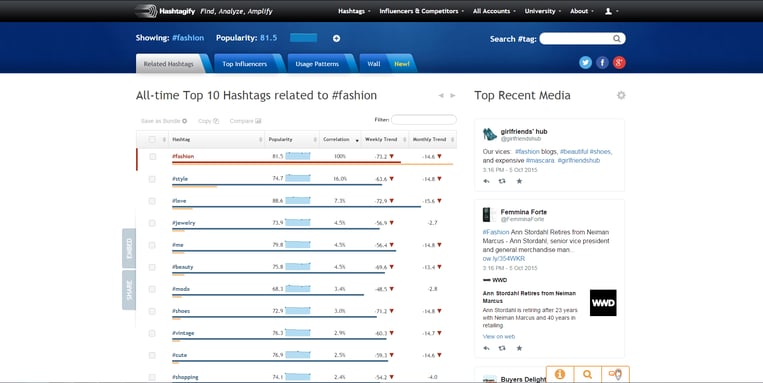Sort by the Weekly Trend column header
The width and height of the screenshot is (763, 383).
[385, 140]
